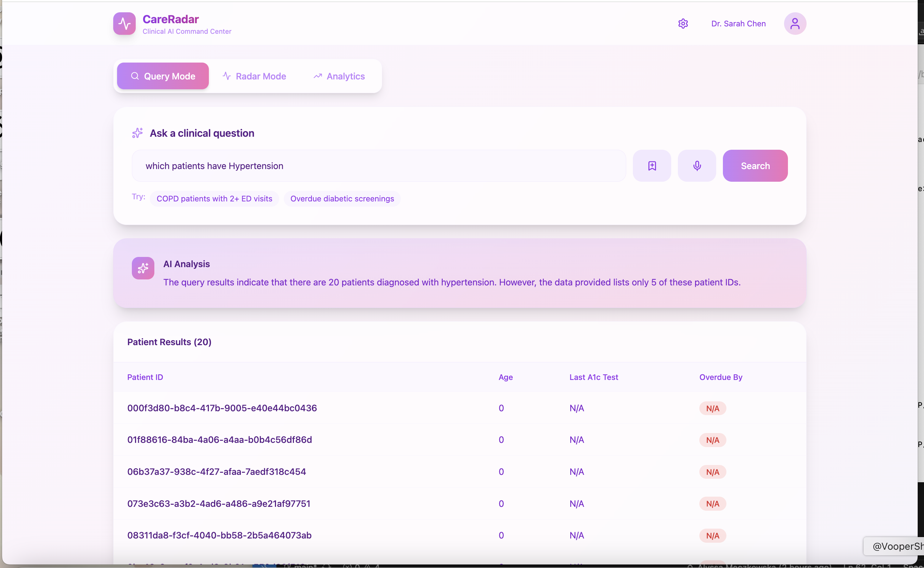Click sparkle icon beside Ask a clinical question

click(137, 133)
